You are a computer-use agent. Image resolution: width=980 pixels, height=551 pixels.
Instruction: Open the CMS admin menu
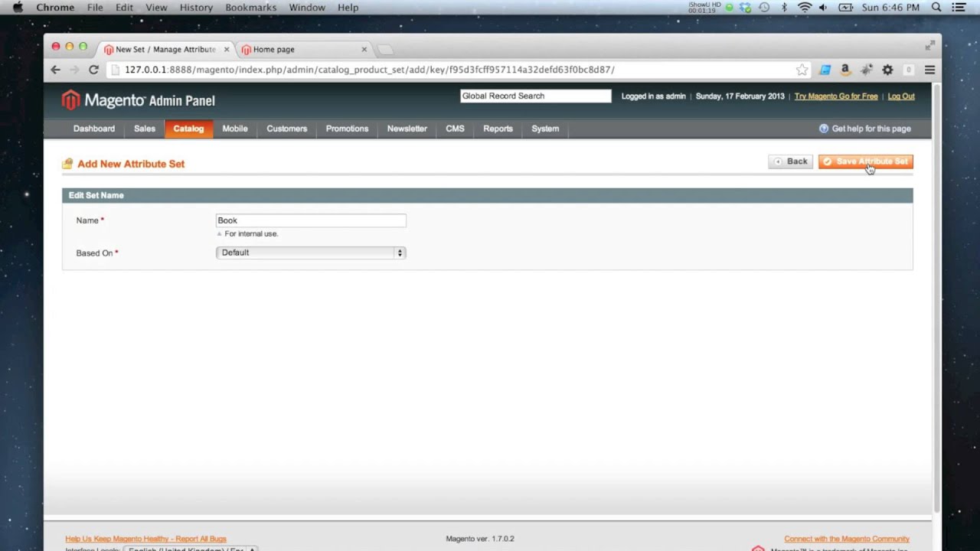(456, 129)
